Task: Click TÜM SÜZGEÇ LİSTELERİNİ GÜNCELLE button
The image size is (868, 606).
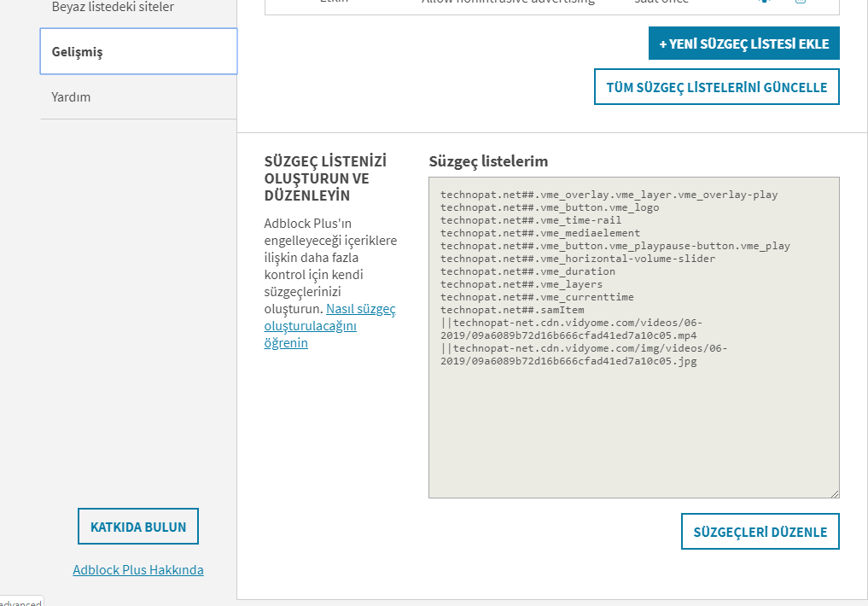Action: tap(717, 87)
